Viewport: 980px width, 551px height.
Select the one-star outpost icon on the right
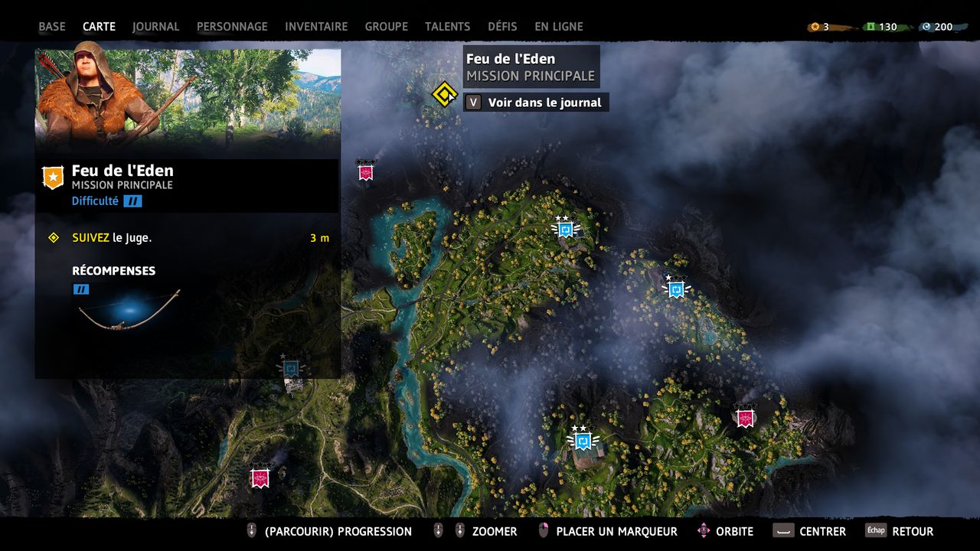(x=675, y=288)
